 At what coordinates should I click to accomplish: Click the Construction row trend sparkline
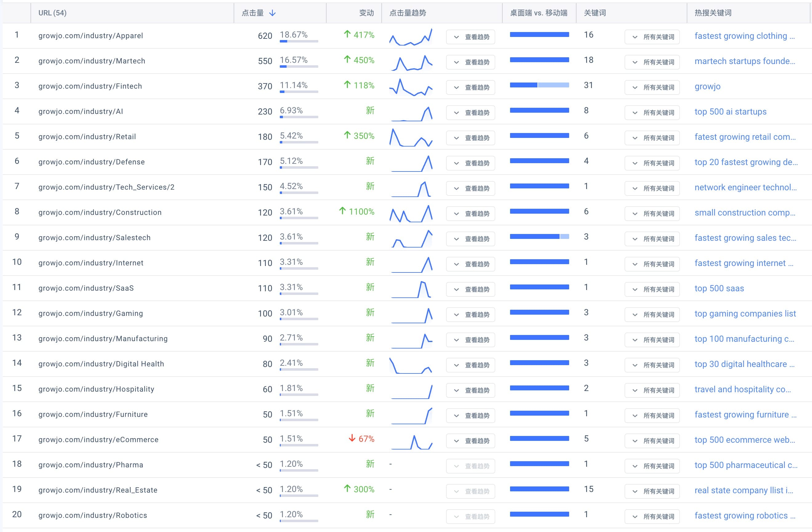tap(411, 214)
